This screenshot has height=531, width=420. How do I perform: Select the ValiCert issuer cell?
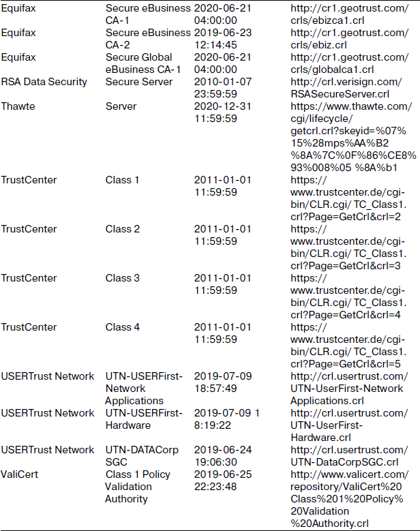click(x=19, y=474)
